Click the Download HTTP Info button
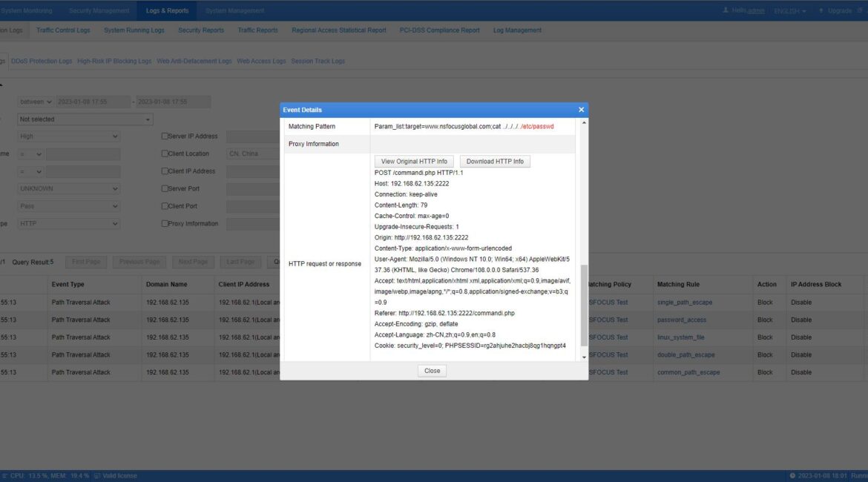Screen dimensions: 868x482 [496, 161]
